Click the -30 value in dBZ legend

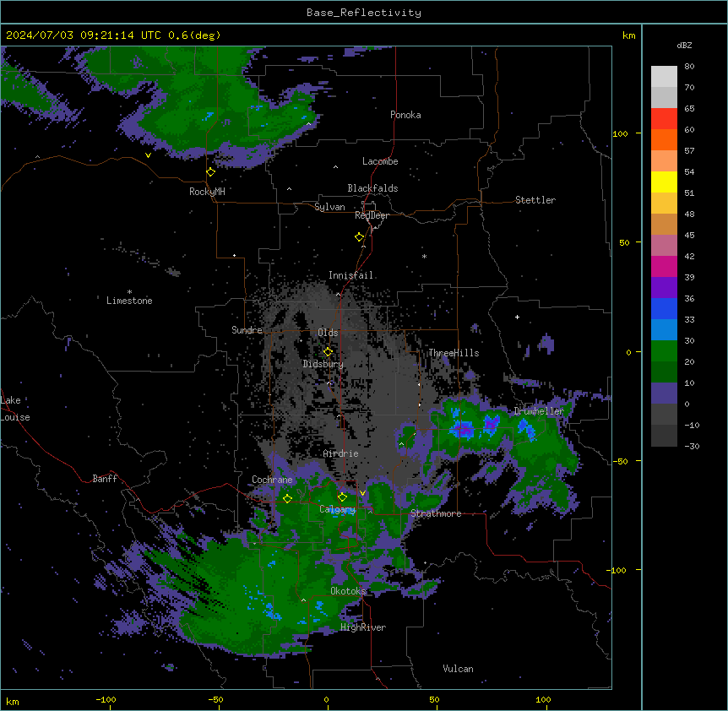pos(692,447)
